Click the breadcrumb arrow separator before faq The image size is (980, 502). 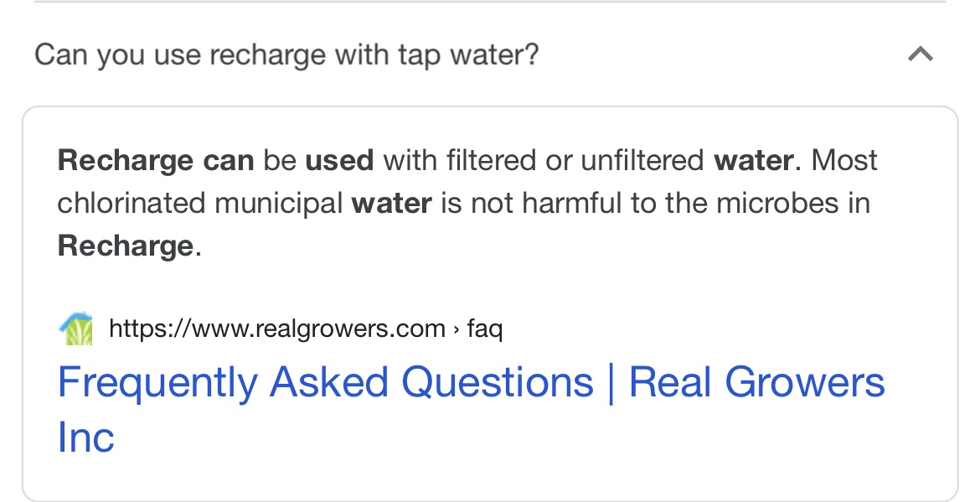click(x=456, y=329)
